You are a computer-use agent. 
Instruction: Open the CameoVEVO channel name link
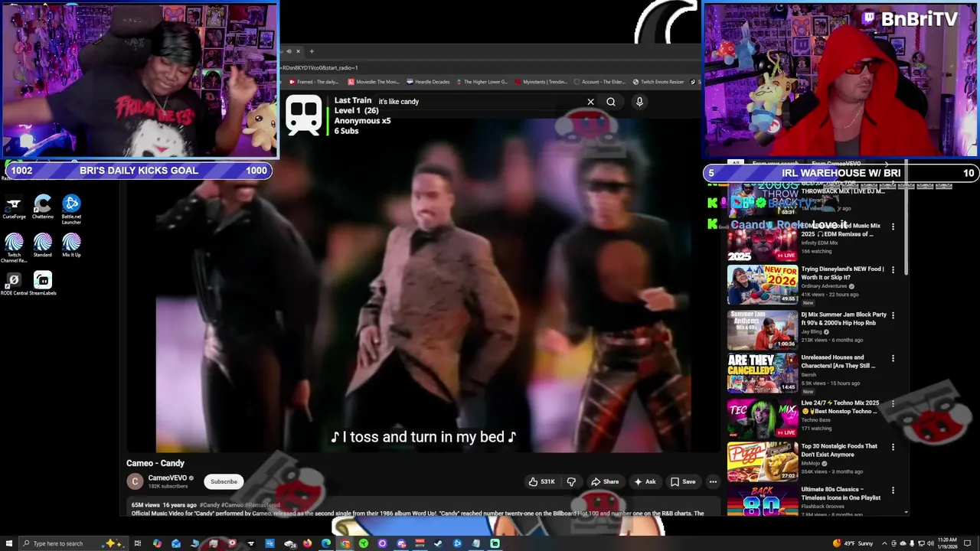[x=168, y=478]
